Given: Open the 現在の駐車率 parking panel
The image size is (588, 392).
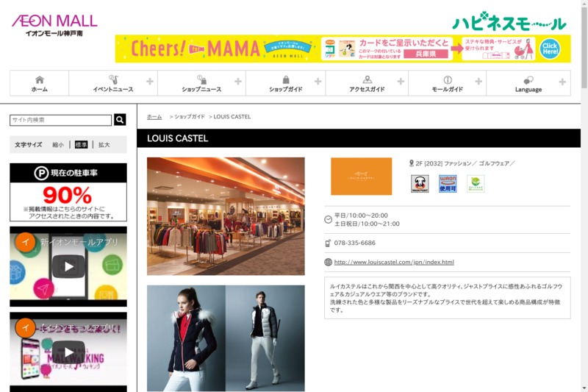Looking at the screenshot, I should coord(68,192).
